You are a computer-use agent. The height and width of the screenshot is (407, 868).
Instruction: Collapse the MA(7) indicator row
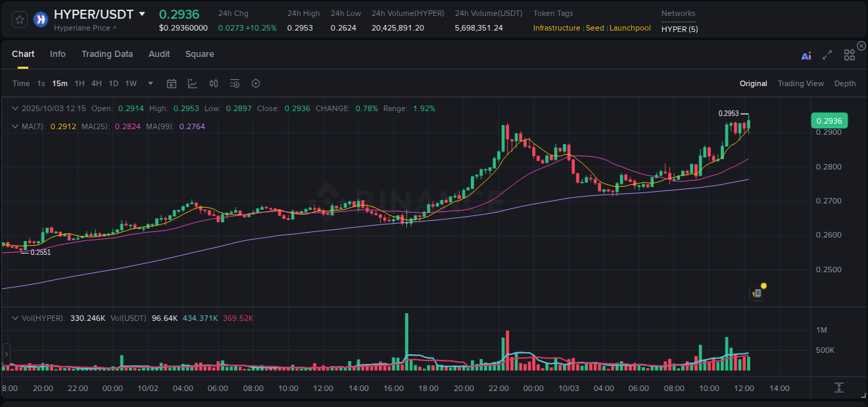tap(15, 126)
